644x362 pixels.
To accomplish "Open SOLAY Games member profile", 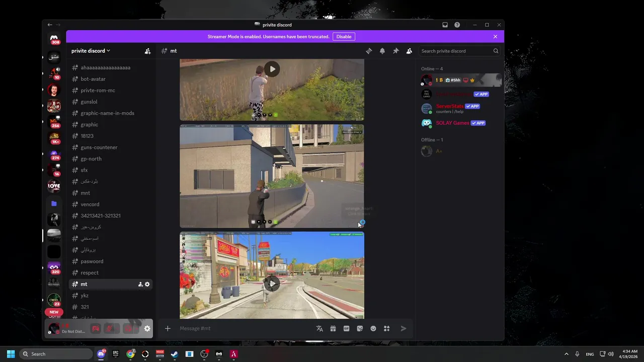I will (460, 123).
